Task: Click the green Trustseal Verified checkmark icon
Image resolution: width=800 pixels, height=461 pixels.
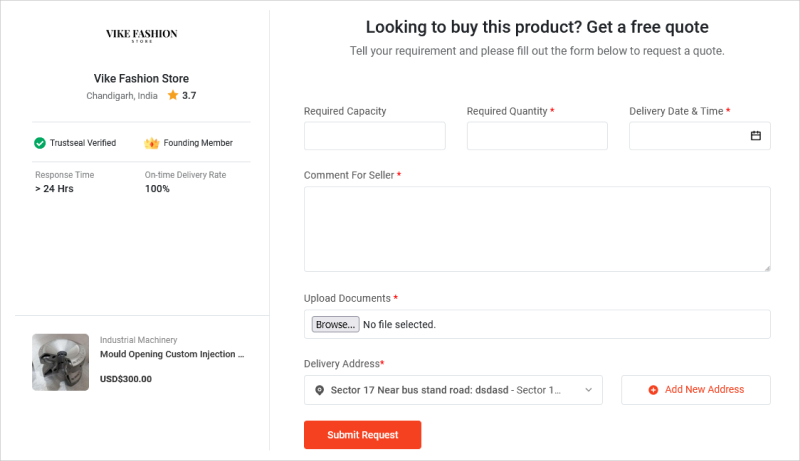Action: pyautogui.click(x=40, y=143)
